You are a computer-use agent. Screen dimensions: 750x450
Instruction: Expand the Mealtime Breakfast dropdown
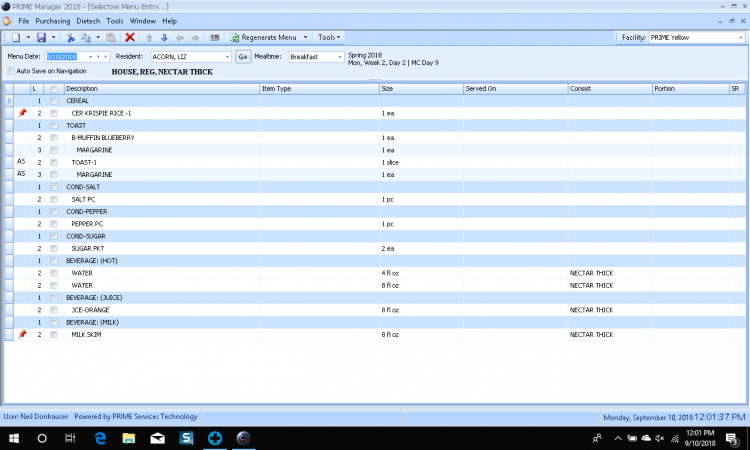tap(339, 57)
